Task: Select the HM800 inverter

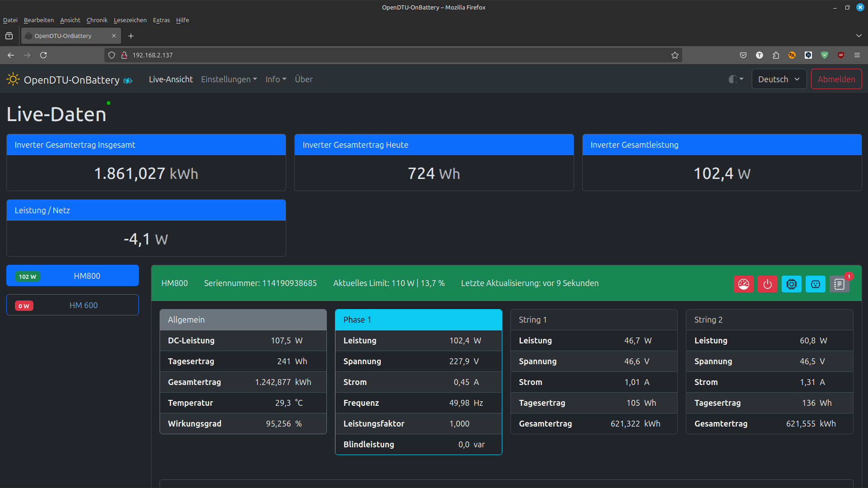Action: (x=72, y=276)
